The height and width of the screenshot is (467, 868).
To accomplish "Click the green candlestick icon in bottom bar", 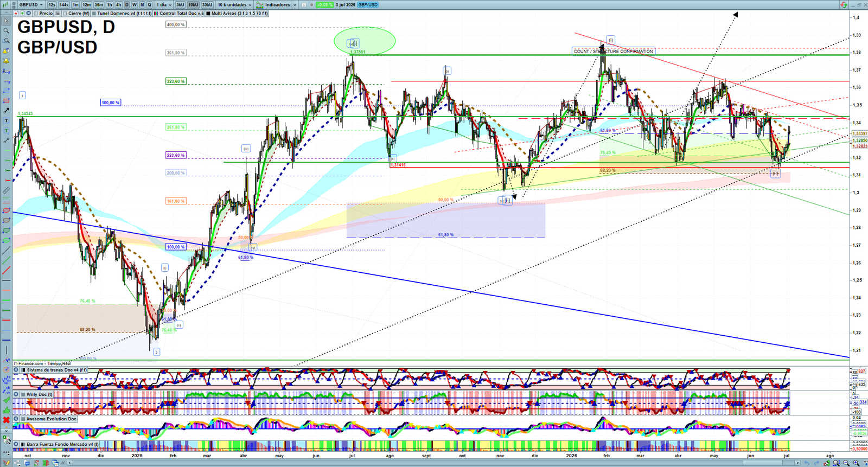I will pyautogui.click(x=46, y=463).
